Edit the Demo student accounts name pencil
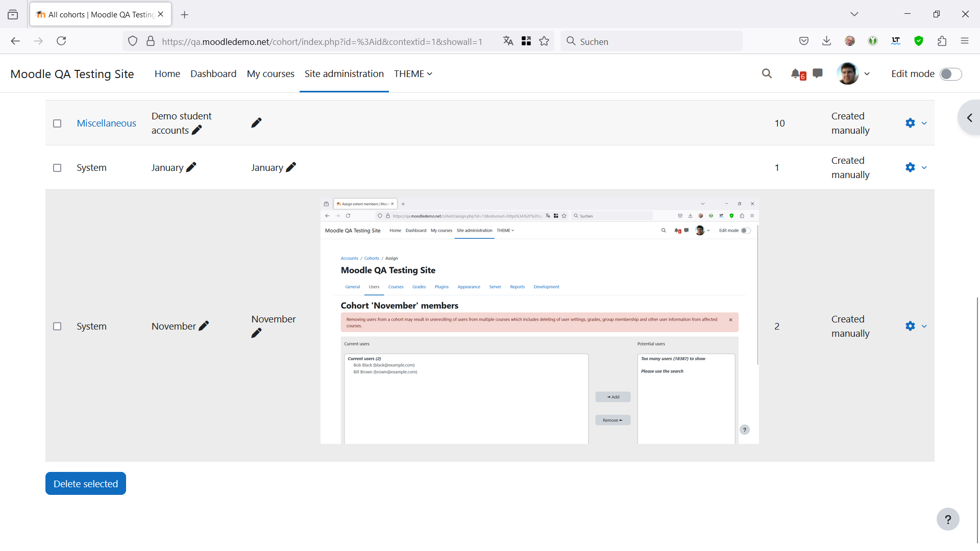Screen dimensions: 980x551 (x=197, y=130)
